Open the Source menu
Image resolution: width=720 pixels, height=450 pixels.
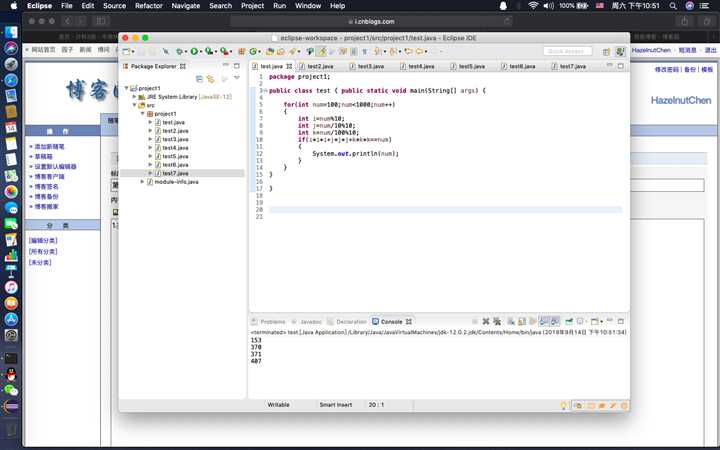click(x=114, y=6)
